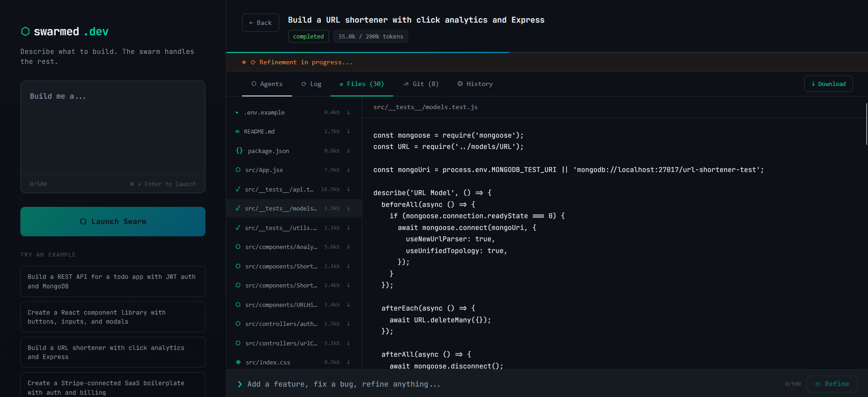Screen dimensions: 868x397
Task: Open src/App.jsx in the file list
Action: pos(294,170)
